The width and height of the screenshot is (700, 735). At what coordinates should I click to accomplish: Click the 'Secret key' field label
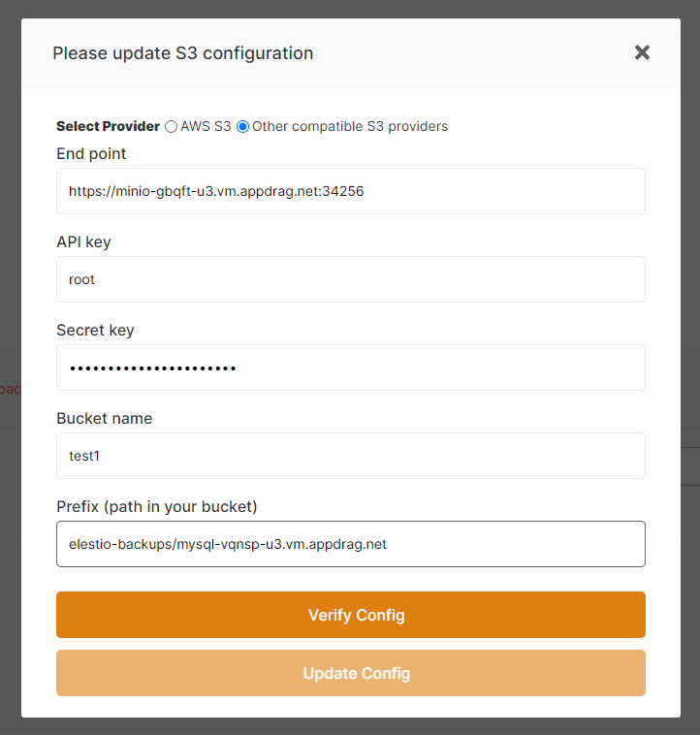(95, 330)
